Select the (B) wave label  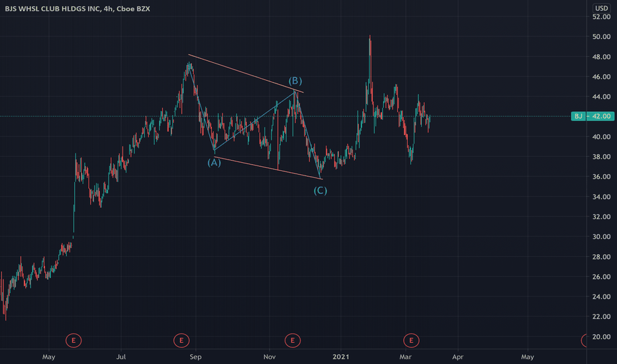(295, 81)
